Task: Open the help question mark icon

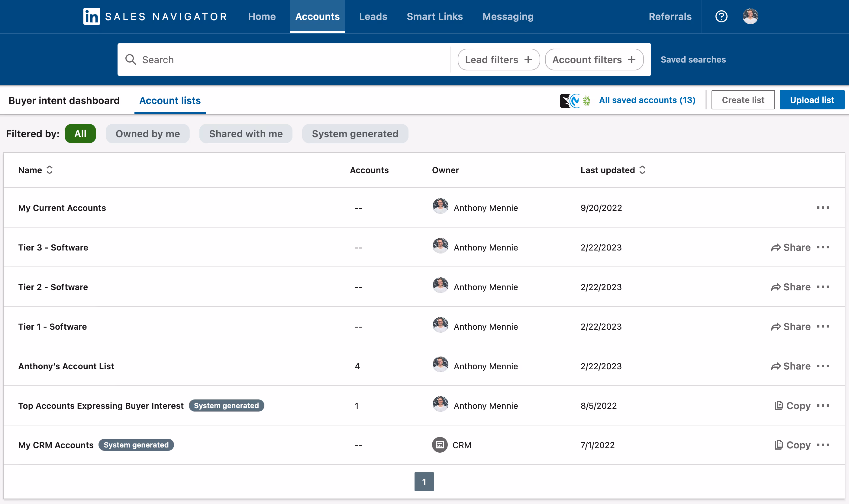Action: click(x=721, y=16)
